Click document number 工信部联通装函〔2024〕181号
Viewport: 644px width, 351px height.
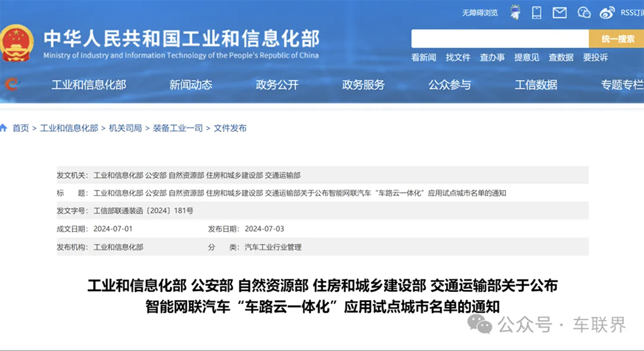tap(143, 211)
